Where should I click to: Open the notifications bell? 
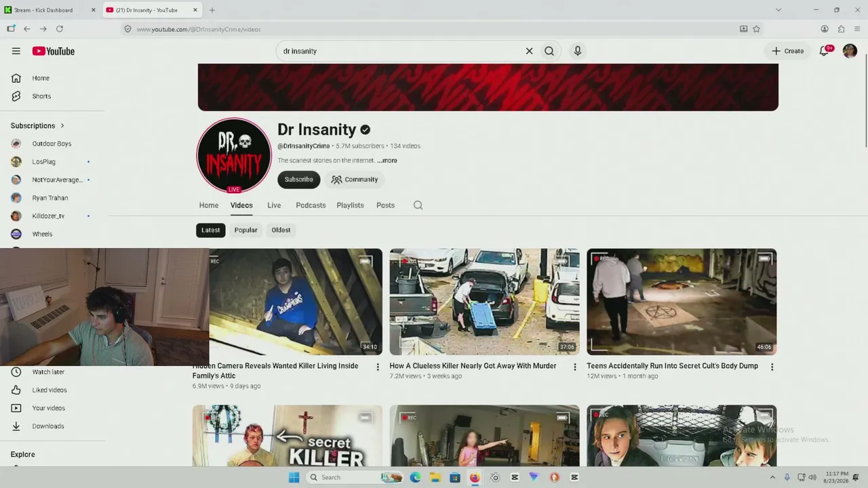(x=825, y=51)
